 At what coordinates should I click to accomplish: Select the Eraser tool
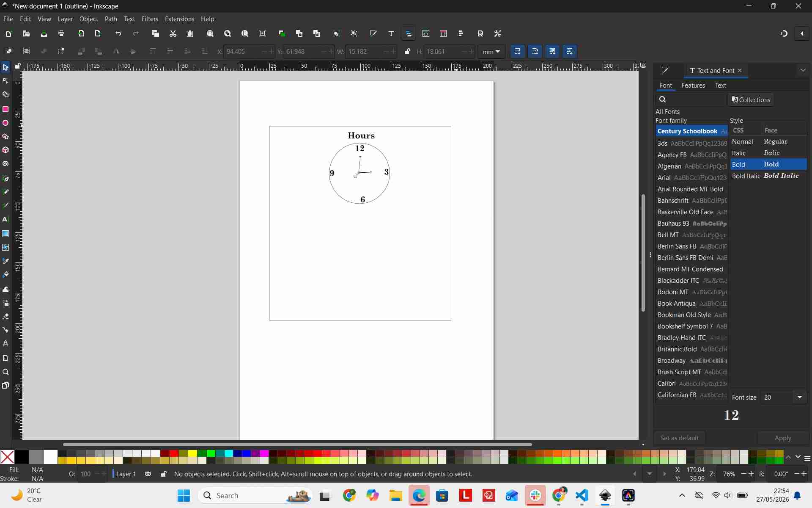pyautogui.click(x=5, y=316)
